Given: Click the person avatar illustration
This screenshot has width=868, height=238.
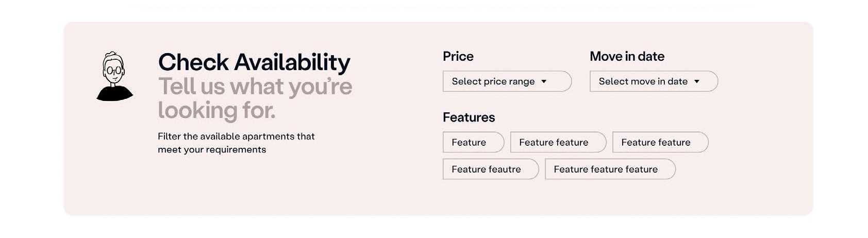Looking at the screenshot, I should click(x=114, y=76).
